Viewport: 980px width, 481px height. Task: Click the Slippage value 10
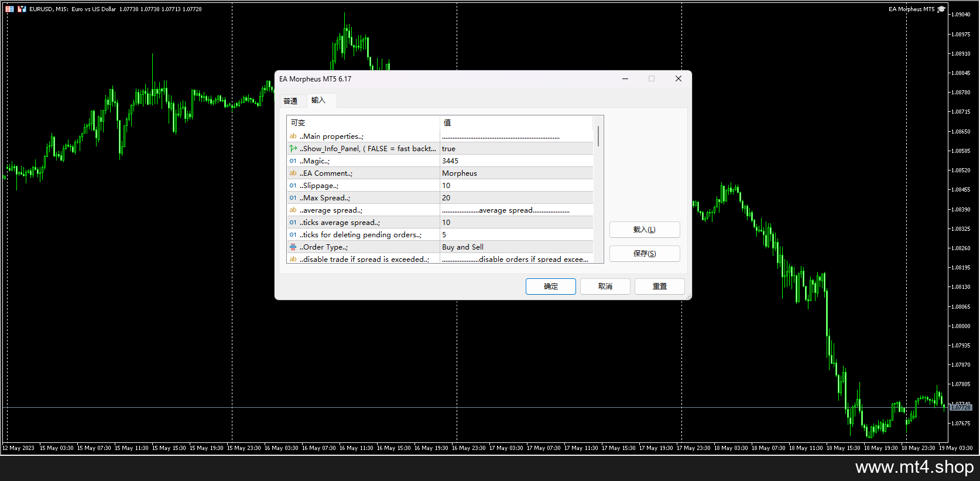(446, 186)
